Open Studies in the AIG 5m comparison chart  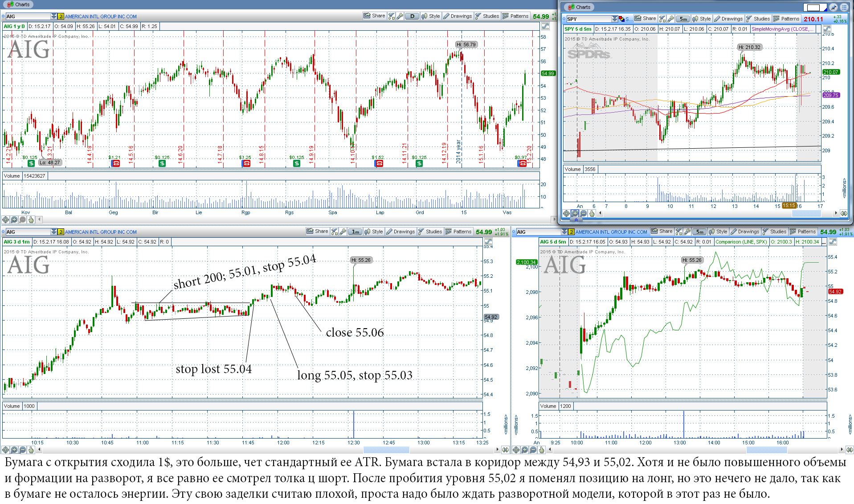pyautogui.click(x=774, y=232)
